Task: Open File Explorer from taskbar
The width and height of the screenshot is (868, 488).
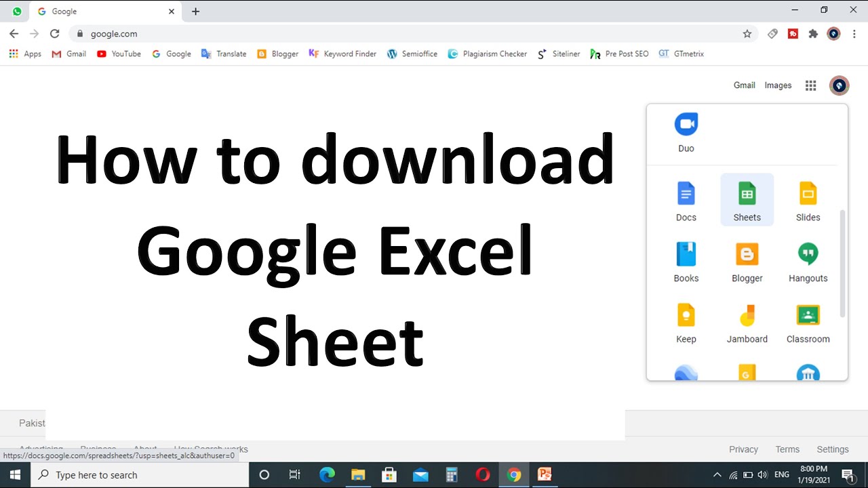Action: tap(358, 474)
